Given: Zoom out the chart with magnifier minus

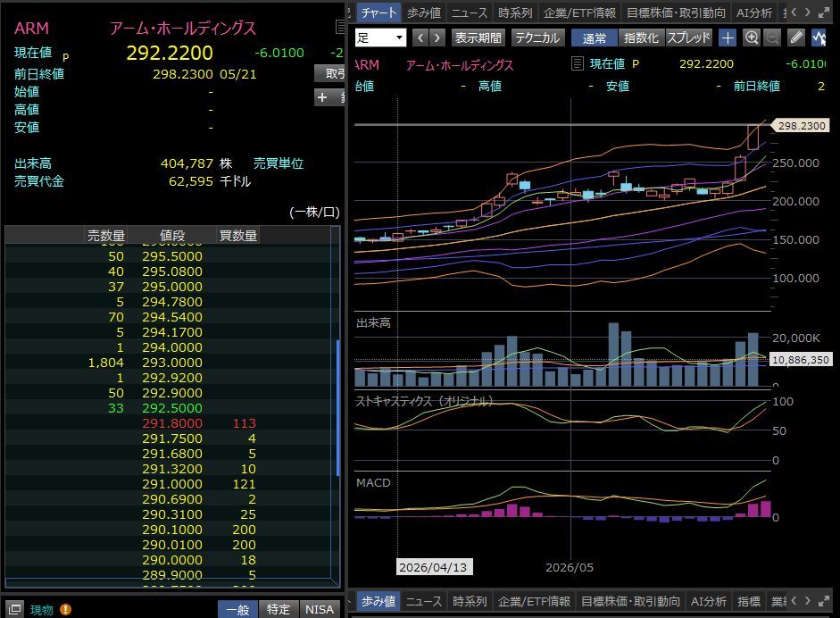Looking at the screenshot, I should click(x=772, y=38).
